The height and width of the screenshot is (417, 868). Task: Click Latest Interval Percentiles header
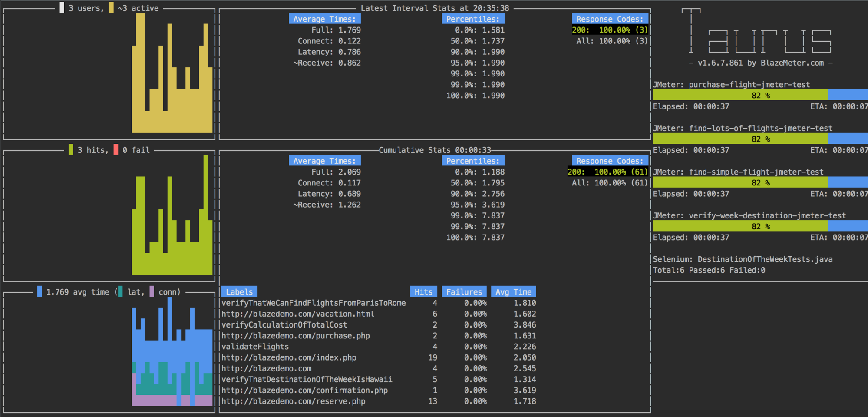473,19
